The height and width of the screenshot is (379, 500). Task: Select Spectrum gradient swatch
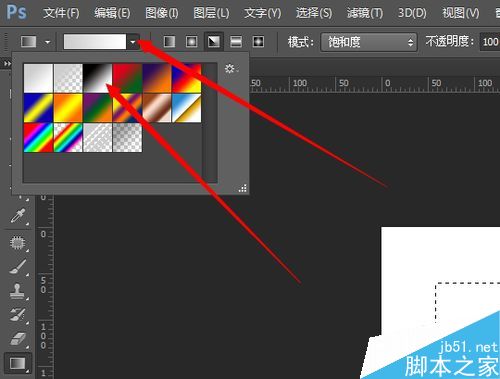[38, 138]
